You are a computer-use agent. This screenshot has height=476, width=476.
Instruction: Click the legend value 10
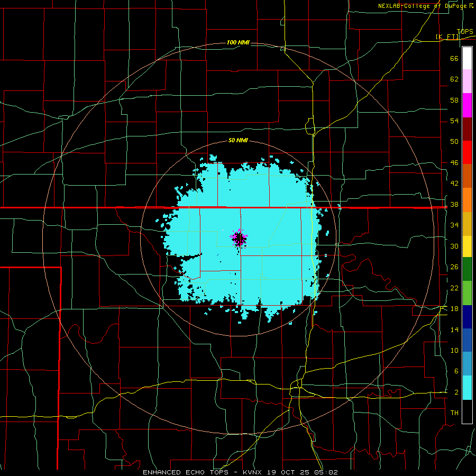454,350
